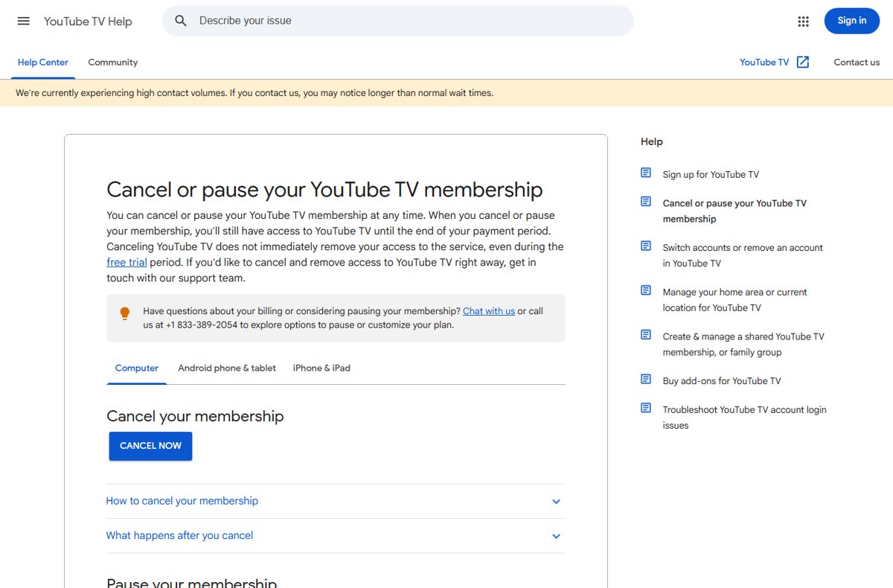893x588 pixels.
Task: Open How to cancel your membership section
Action: pos(336,501)
